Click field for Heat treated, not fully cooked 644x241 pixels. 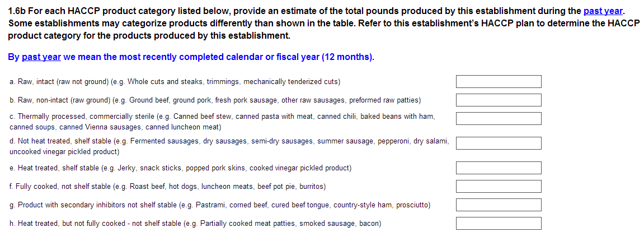(499, 223)
